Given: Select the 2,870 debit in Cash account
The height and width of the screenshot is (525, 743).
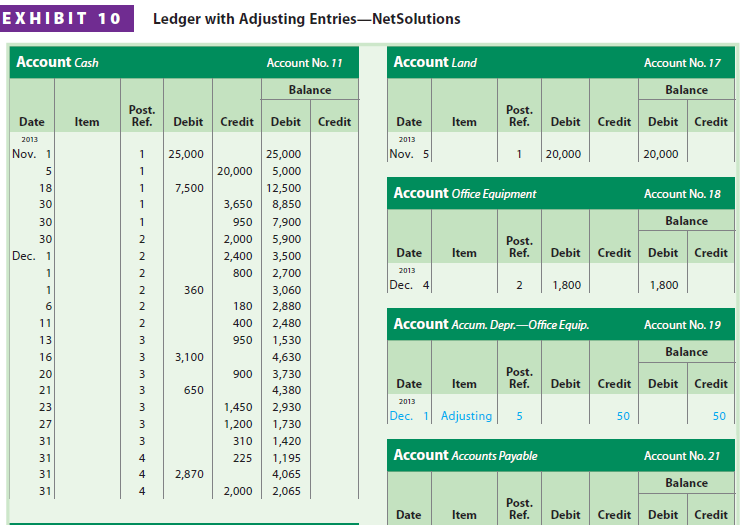Looking at the screenshot, I should click(188, 474).
